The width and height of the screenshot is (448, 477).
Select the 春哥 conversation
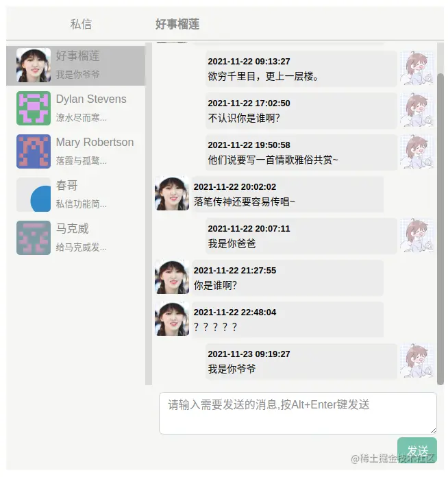[76, 195]
